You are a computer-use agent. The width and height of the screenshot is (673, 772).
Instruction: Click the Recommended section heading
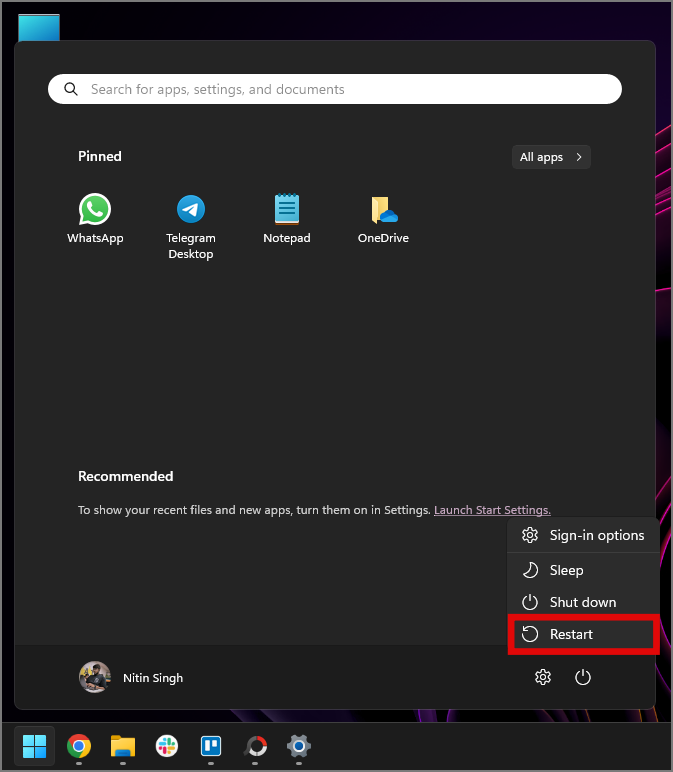(126, 476)
